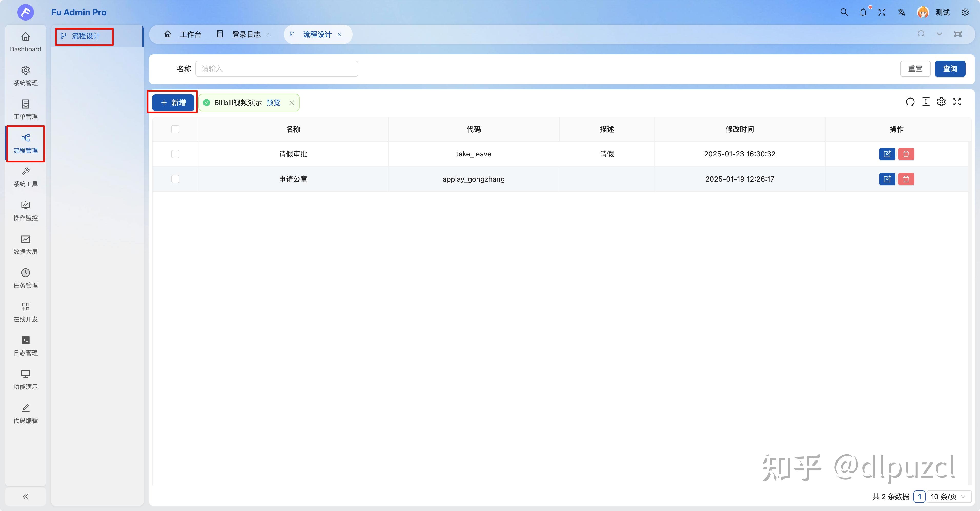This screenshot has height=511, width=980.
Task: Enter fullscreen mode from the top bar
Action: click(882, 12)
